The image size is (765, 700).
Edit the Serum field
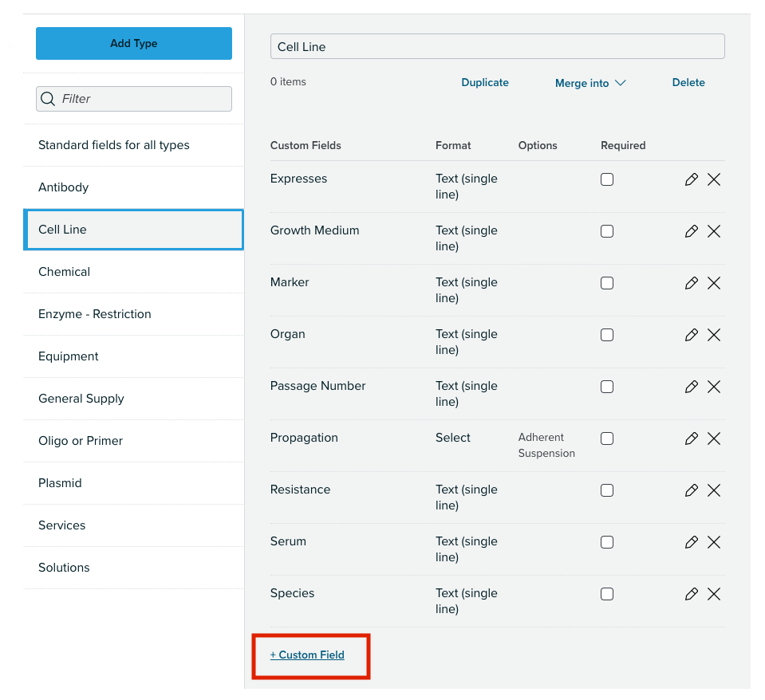(691, 542)
